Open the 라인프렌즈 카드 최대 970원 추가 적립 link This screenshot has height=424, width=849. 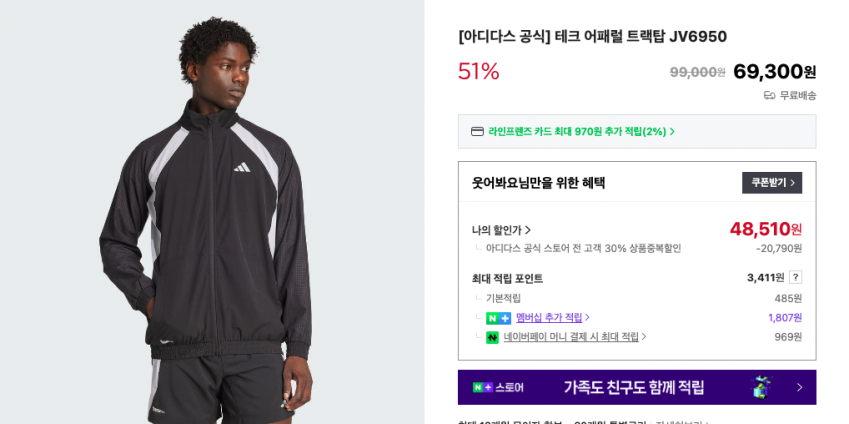577,132
